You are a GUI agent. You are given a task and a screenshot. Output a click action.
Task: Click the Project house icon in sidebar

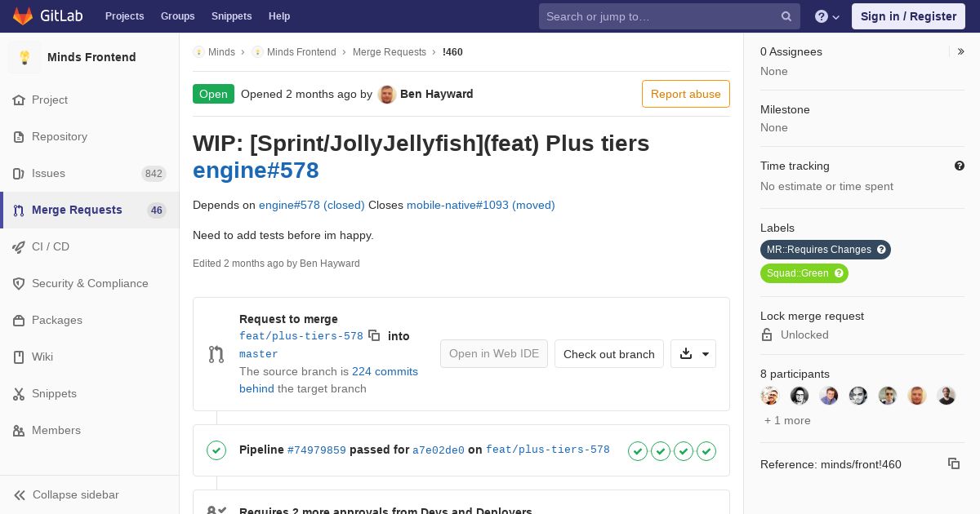pyautogui.click(x=19, y=100)
